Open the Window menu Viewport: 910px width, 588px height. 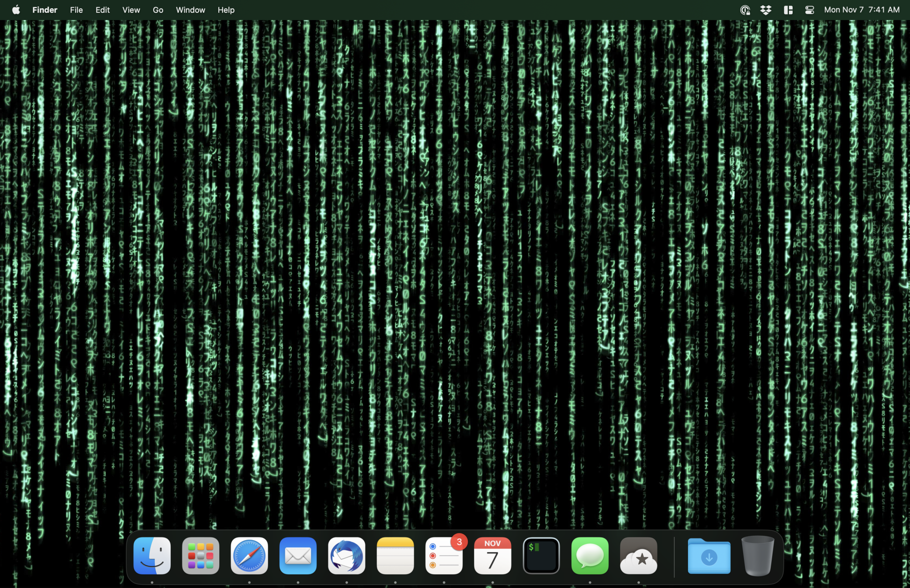190,10
